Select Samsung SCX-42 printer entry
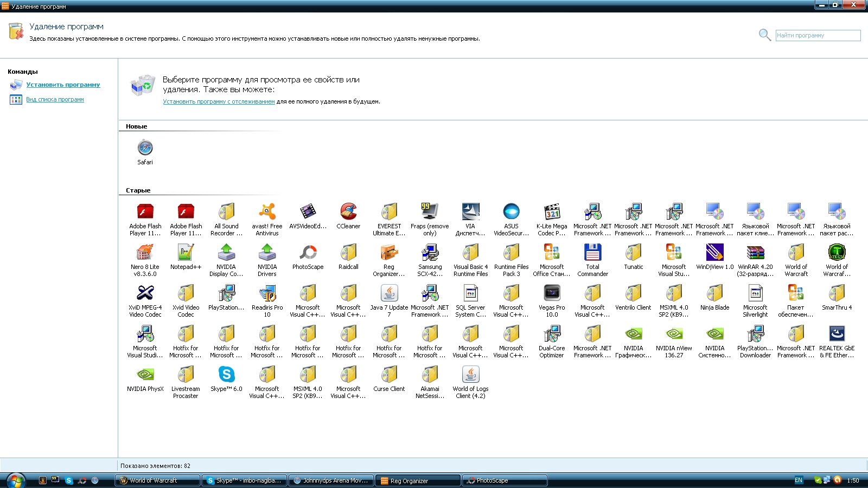 (430, 252)
